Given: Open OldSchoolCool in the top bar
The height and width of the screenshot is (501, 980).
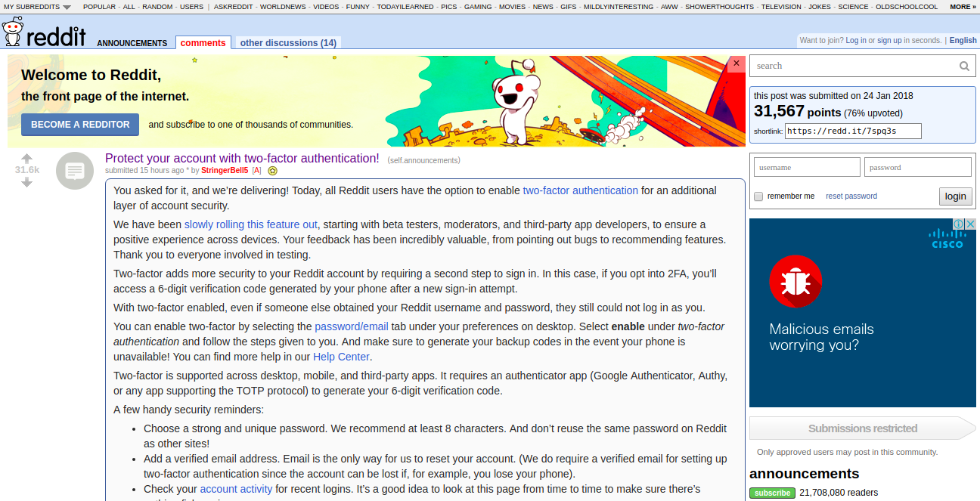Looking at the screenshot, I should pyautogui.click(x=907, y=7).
